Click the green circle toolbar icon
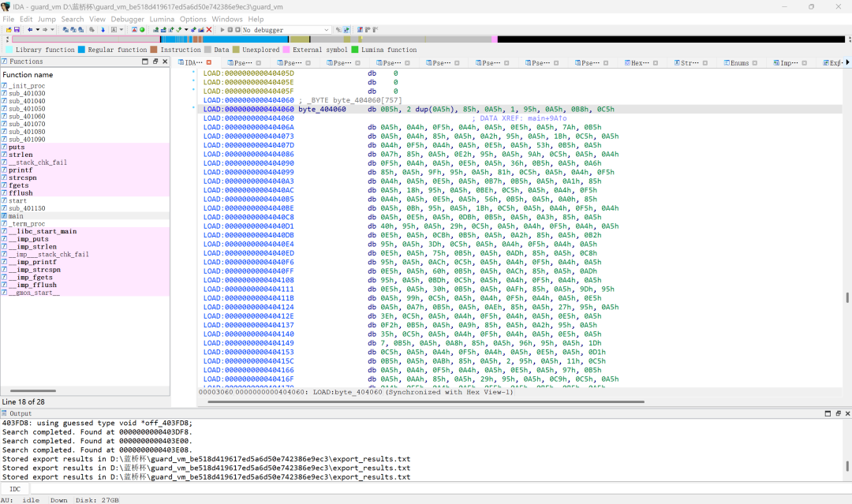852x504 pixels. (142, 29)
